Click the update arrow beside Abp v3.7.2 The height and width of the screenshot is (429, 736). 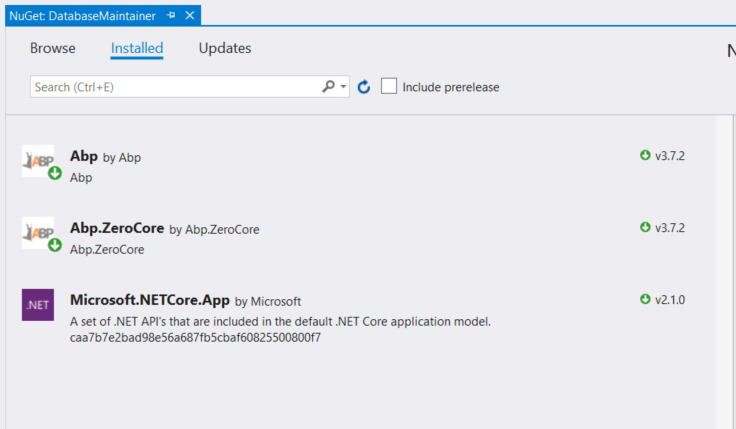tap(645, 155)
